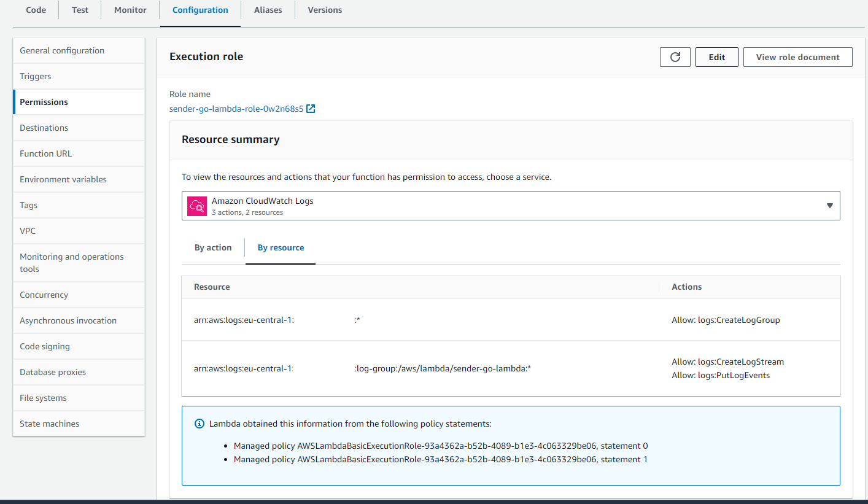This screenshot has height=504, width=868.
Task: Click the Actions column header
Action: (687, 287)
